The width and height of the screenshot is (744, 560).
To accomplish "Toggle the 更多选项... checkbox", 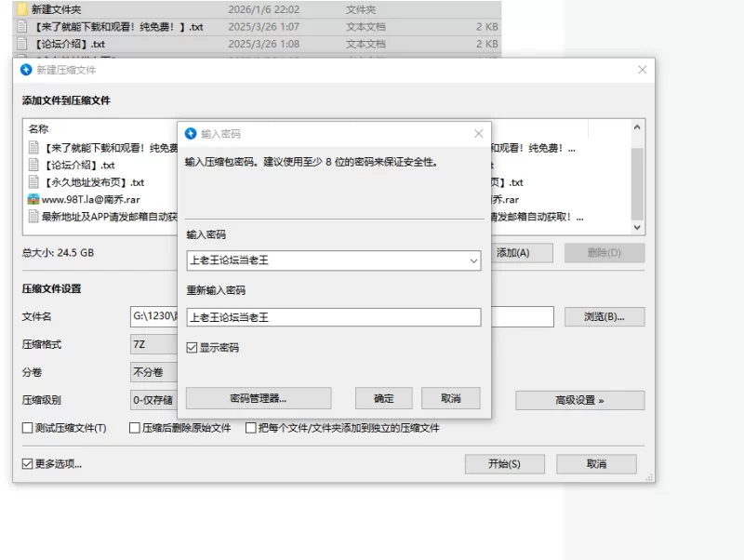I will 28,463.
